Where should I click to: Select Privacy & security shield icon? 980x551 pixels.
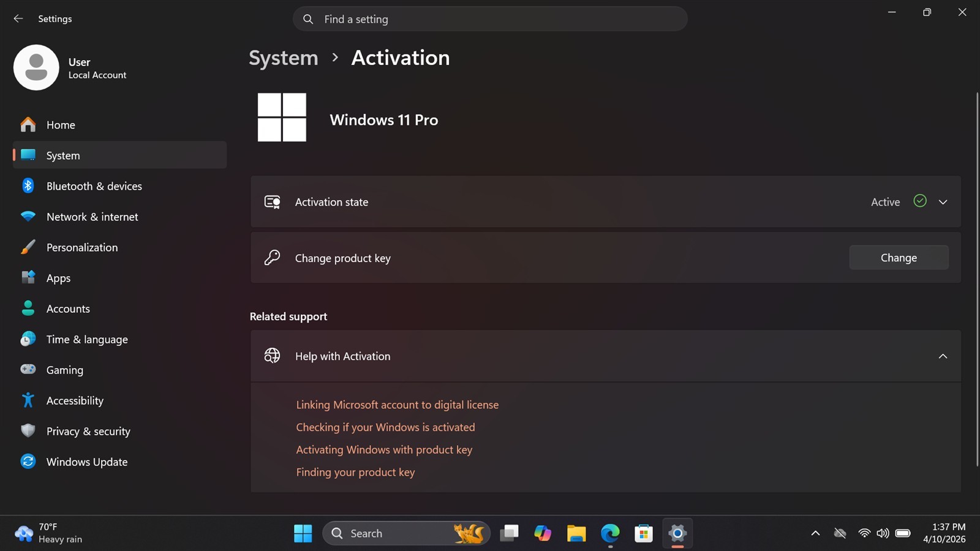(x=28, y=431)
